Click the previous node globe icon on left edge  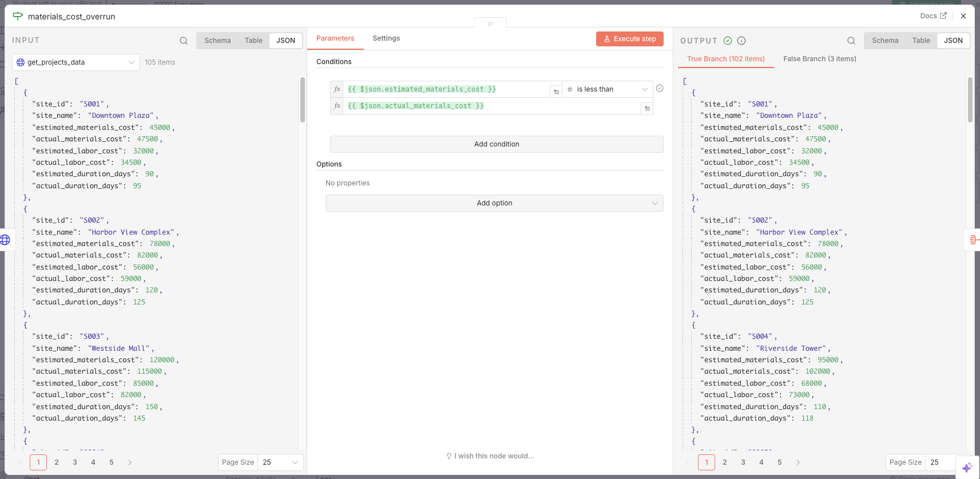(5, 240)
